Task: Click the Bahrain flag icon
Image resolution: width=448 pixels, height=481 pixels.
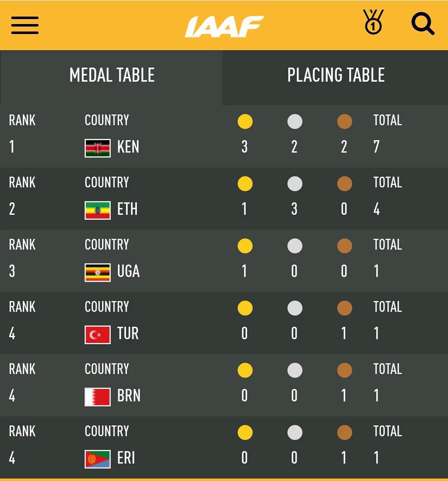Action: click(97, 397)
